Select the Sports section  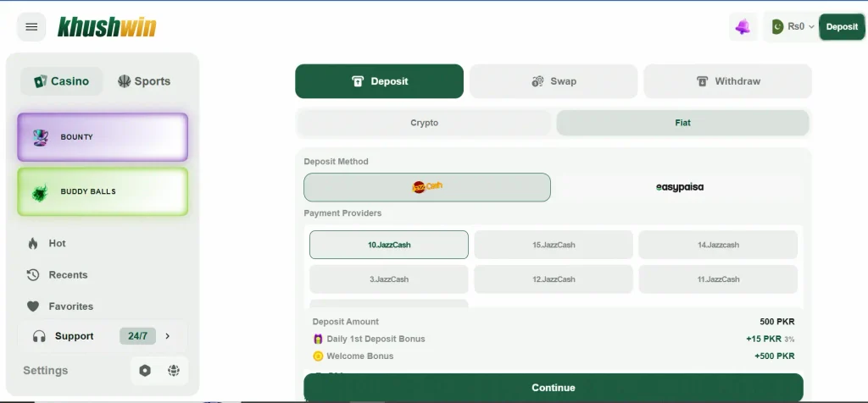pos(144,81)
